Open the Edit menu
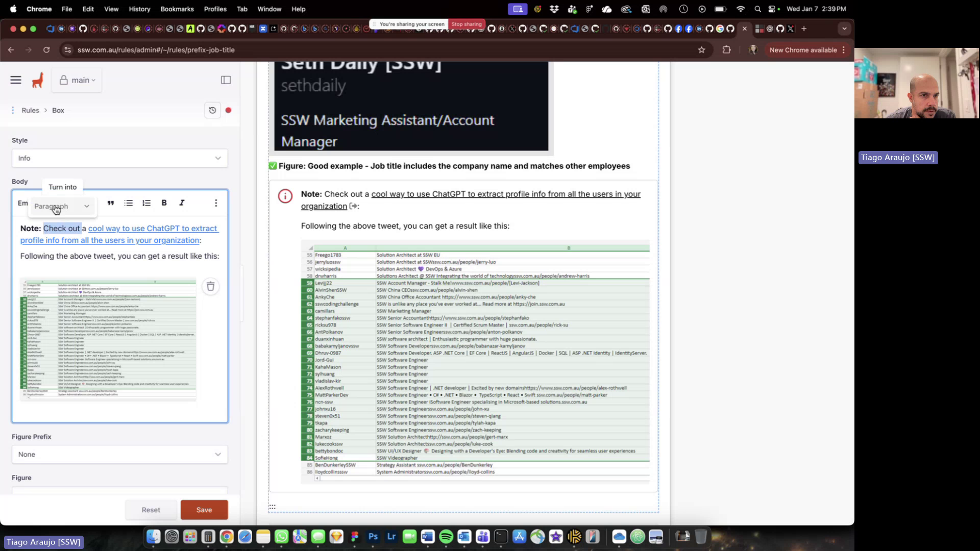 tap(88, 9)
